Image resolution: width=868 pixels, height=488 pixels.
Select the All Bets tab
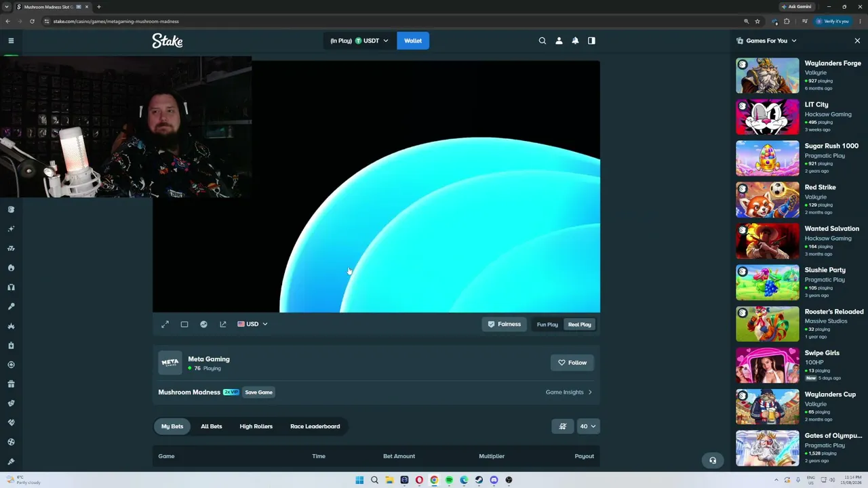click(x=212, y=426)
